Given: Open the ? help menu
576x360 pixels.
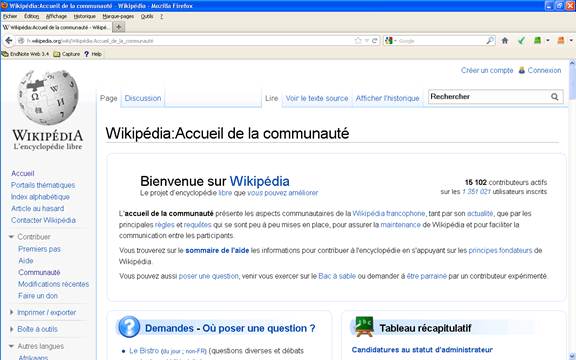Looking at the screenshot, I should pos(161,16).
